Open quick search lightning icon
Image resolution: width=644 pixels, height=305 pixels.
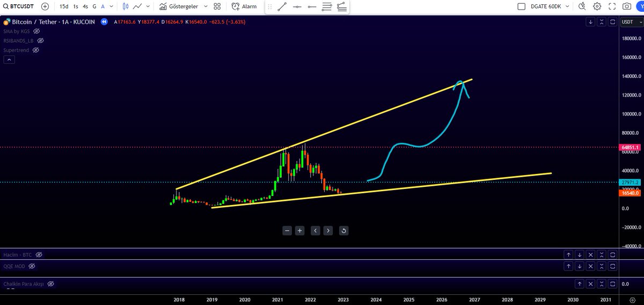pyautogui.click(x=583, y=6)
